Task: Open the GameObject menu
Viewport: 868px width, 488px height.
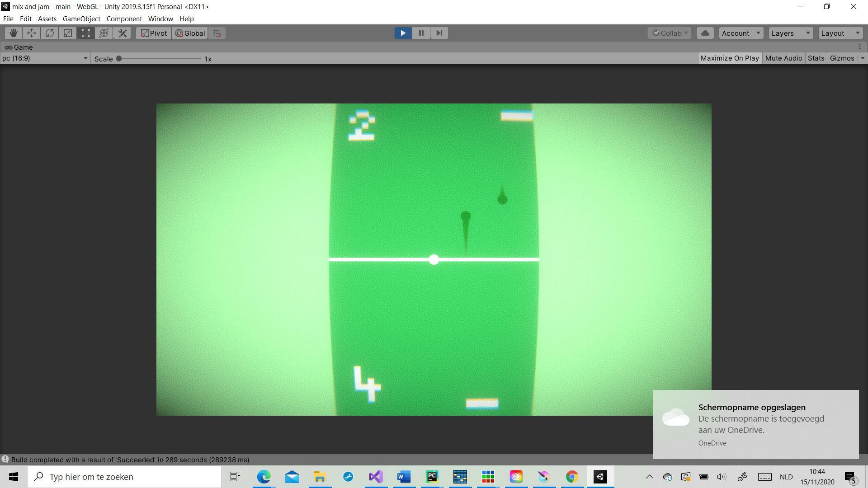Action: [x=81, y=19]
